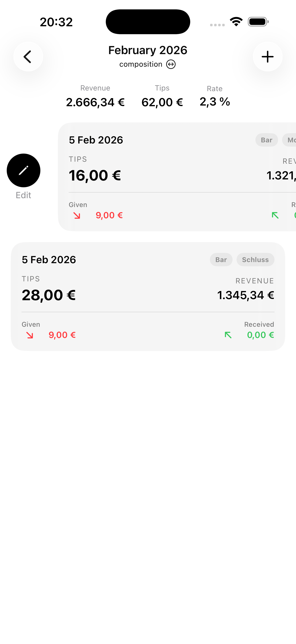This screenshot has width=296, height=644.
Task: Tap the plus button to add entry
Action: click(x=268, y=57)
